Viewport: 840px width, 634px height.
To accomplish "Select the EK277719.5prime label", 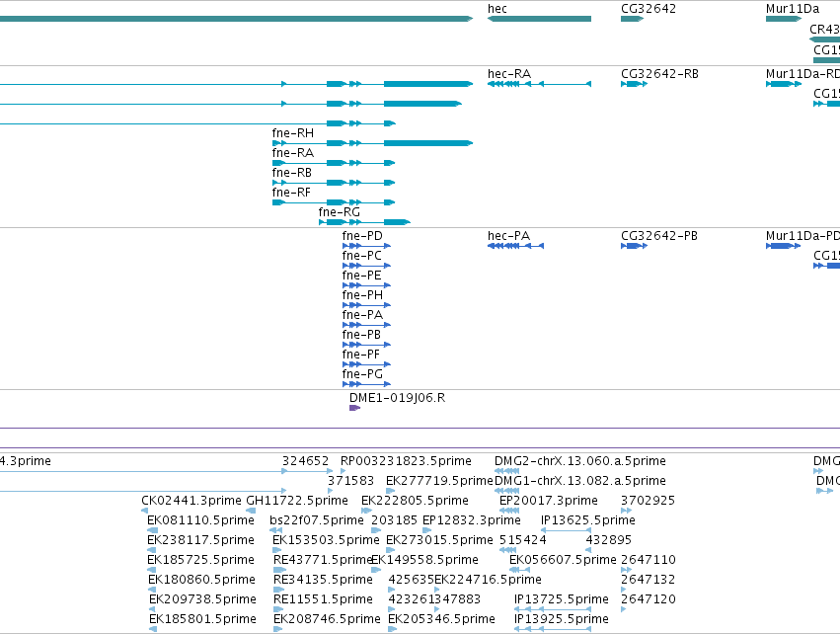I will [438, 481].
